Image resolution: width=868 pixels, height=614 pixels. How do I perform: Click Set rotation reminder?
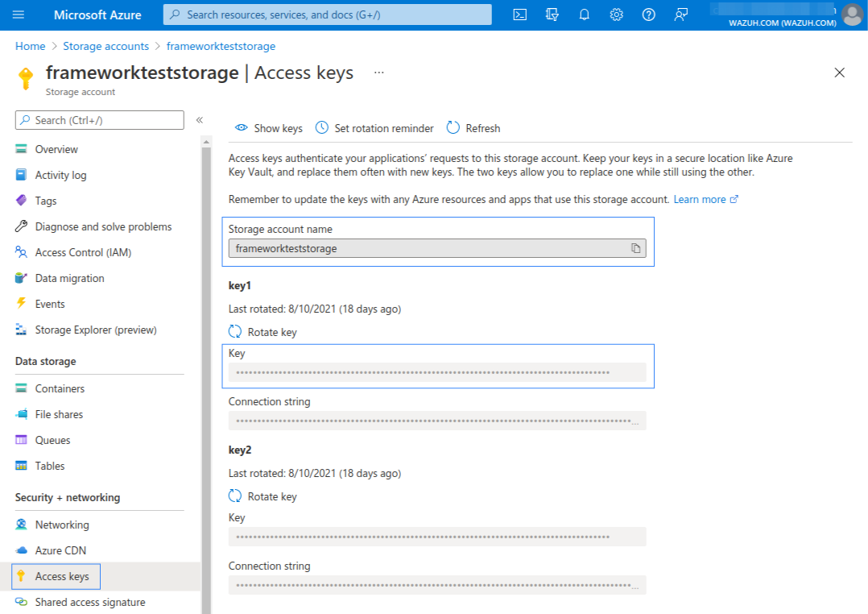374,128
